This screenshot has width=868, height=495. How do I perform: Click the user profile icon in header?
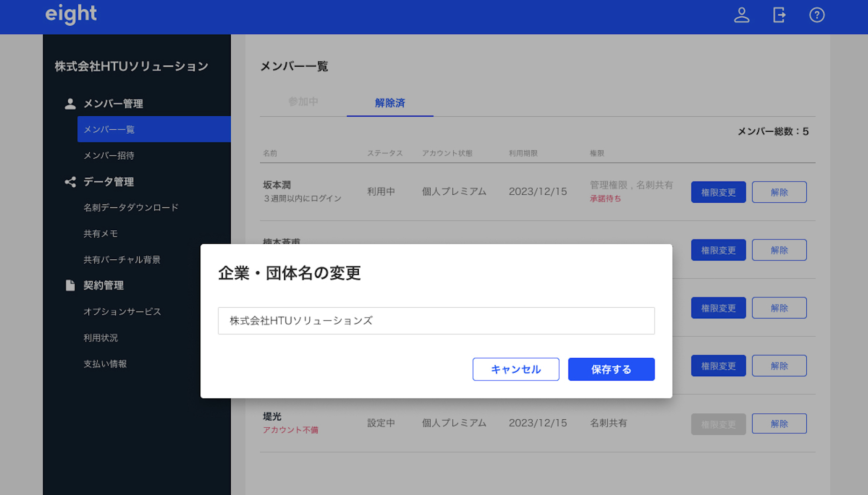[741, 15]
